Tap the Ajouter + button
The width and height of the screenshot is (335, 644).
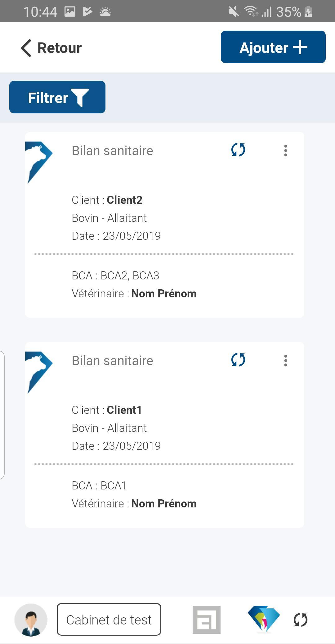(x=273, y=47)
